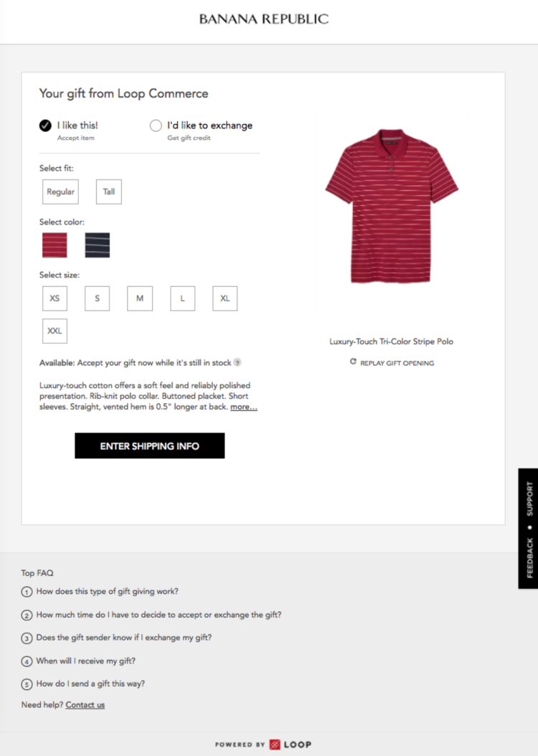This screenshot has height=756, width=538.
Task: Select the navy striped color swatch
Action: [98, 245]
